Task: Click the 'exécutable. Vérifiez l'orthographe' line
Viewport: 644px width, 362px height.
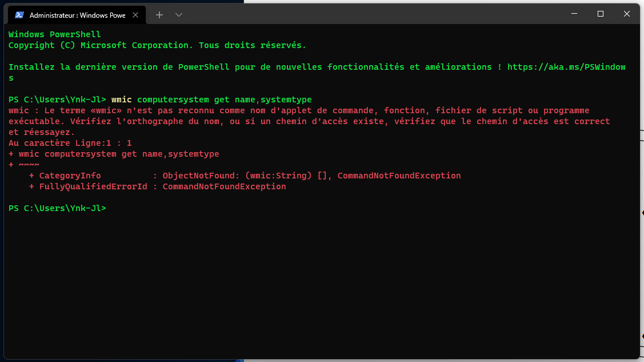Action: tap(309, 122)
